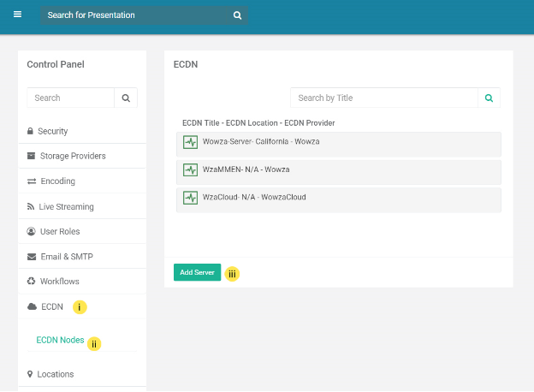Click the WzaMMEN status pulse icon
This screenshot has height=392, width=534.
click(x=190, y=170)
